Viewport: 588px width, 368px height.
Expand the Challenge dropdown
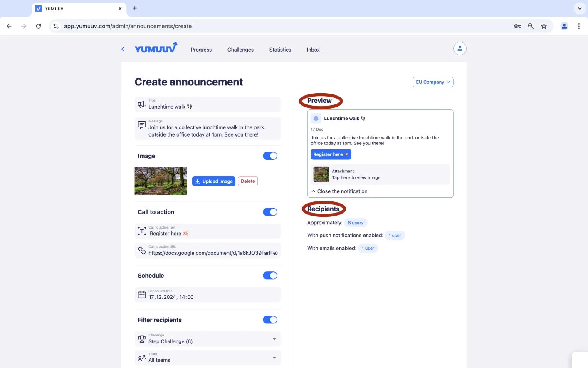[x=208, y=339]
